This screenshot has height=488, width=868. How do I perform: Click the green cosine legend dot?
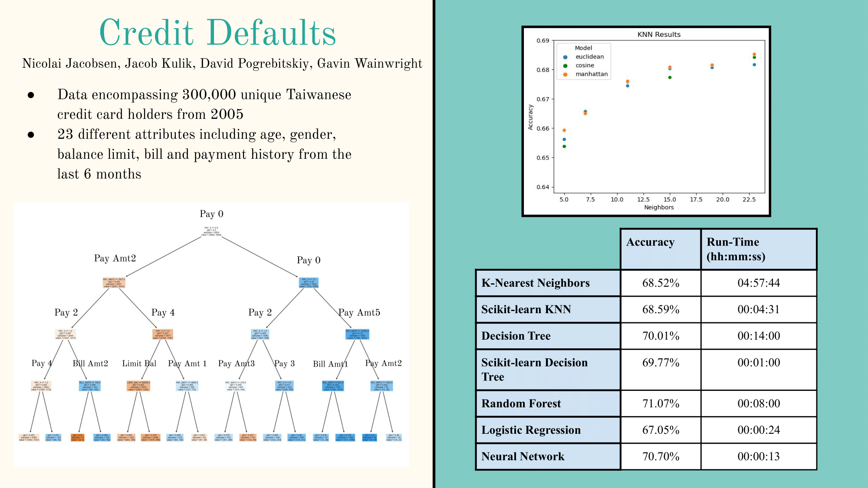pos(565,66)
